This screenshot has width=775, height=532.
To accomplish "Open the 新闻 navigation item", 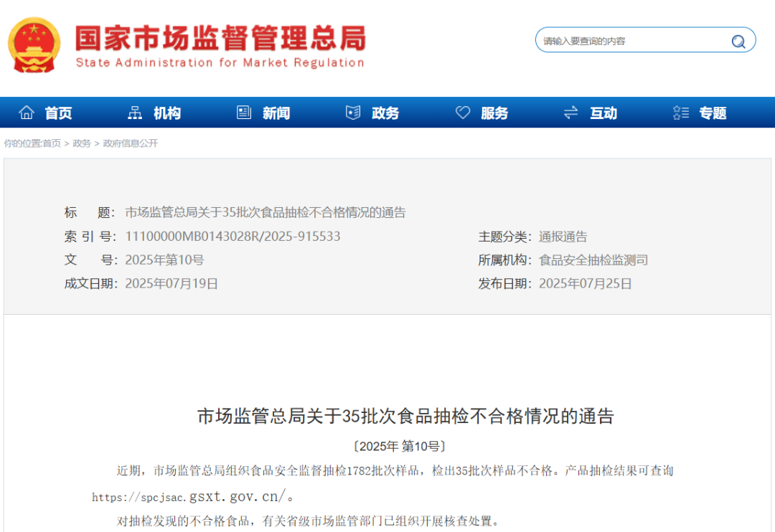I will coord(276,113).
